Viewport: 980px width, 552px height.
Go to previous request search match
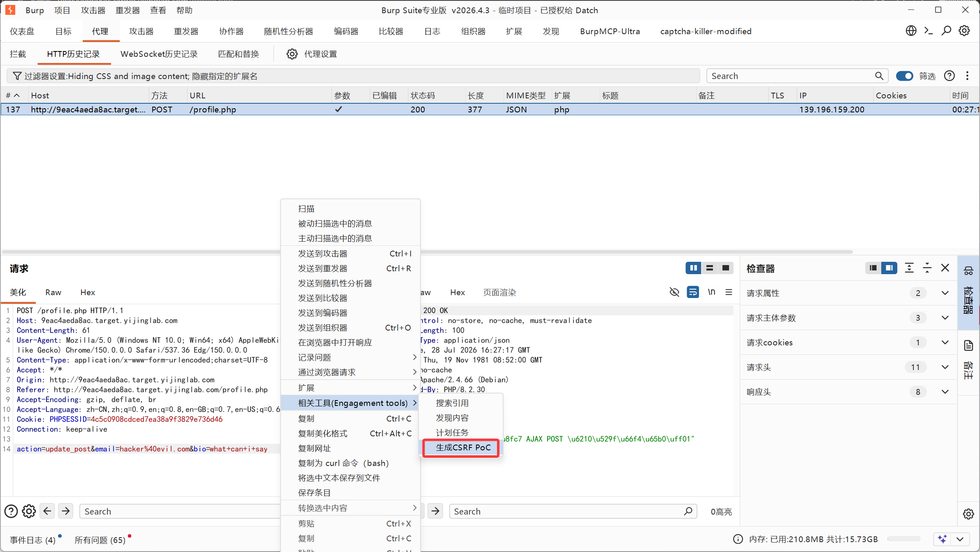47,511
